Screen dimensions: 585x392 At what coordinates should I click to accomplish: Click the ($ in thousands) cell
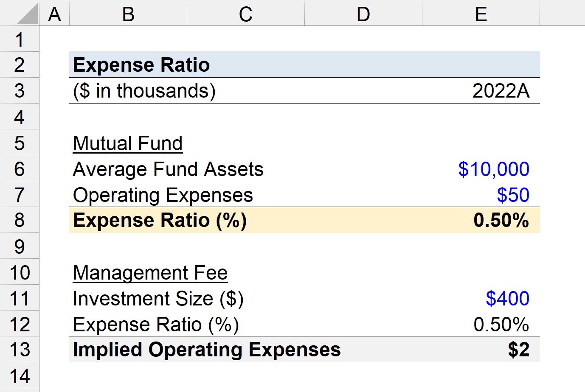[127, 90]
